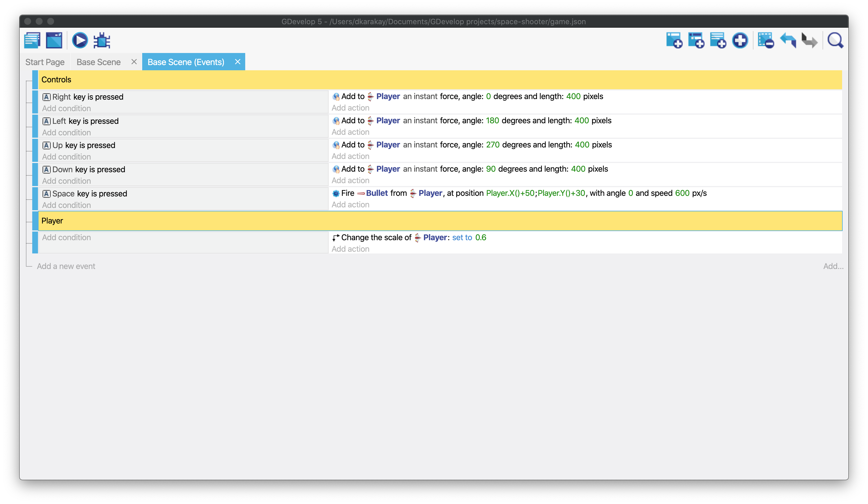
Task: Launch the game preview play button
Action: tap(80, 41)
